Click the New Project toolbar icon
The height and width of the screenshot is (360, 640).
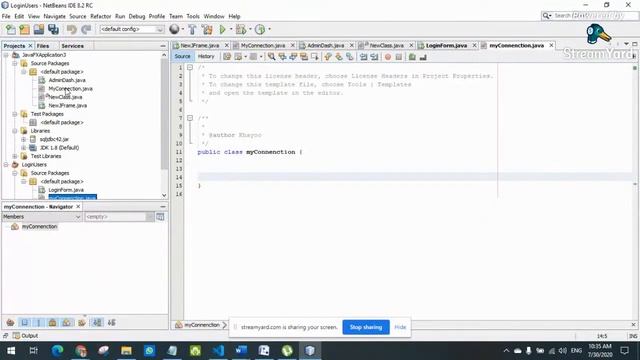[24, 29]
